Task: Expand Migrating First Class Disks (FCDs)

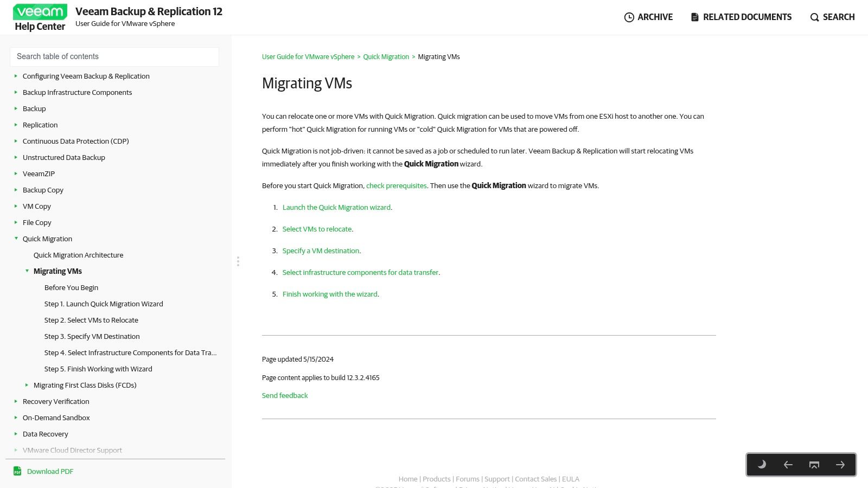Action: pos(27,385)
